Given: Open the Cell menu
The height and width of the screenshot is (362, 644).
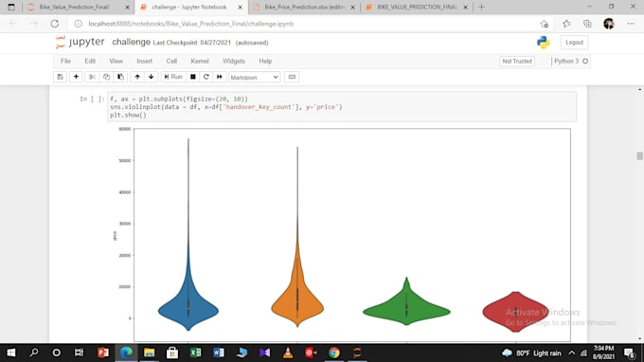Looking at the screenshot, I should point(171,61).
